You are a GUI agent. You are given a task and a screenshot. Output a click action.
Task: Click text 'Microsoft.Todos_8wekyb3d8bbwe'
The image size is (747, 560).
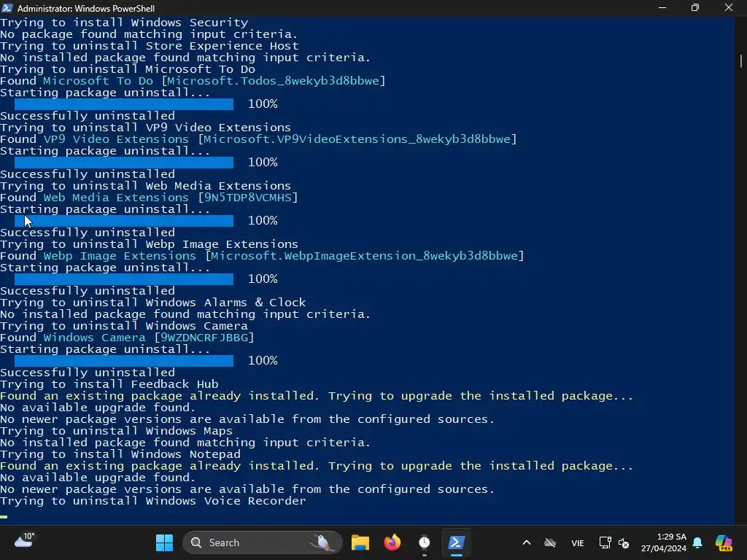[x=273, y=81]
